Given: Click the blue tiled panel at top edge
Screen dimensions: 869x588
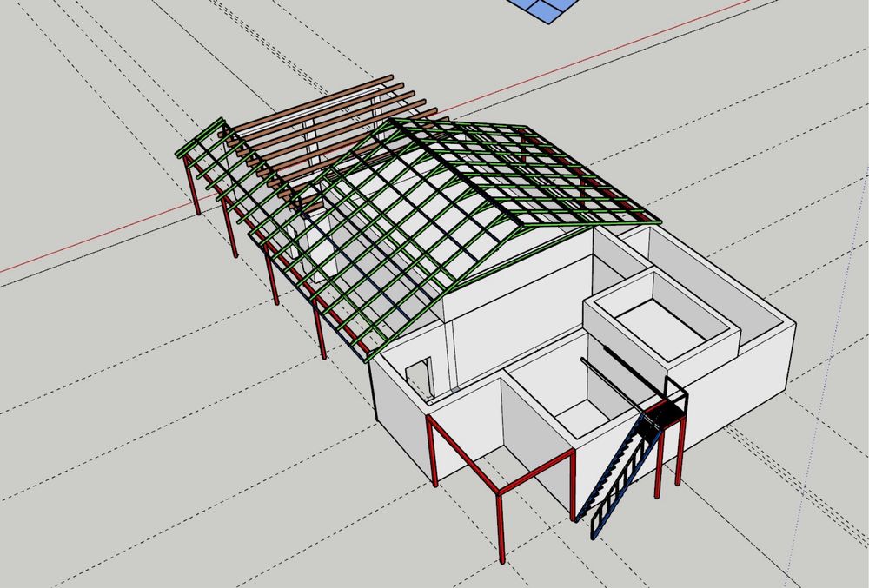Looking at the screenshot, I should [544, 10].
